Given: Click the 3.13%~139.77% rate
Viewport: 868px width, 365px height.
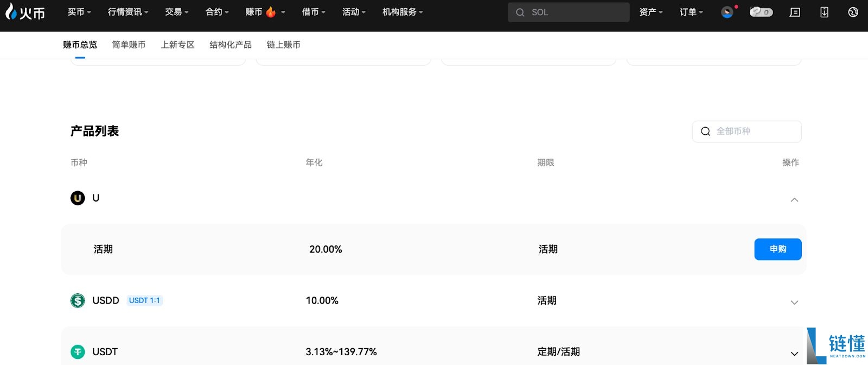Looking at the screenshot, I should click(341, 352).
